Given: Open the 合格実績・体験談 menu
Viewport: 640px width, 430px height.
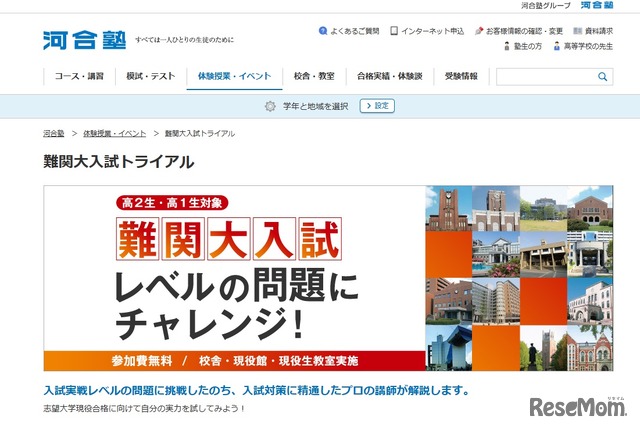Looking at the screenshot, I should coord(389,76).
